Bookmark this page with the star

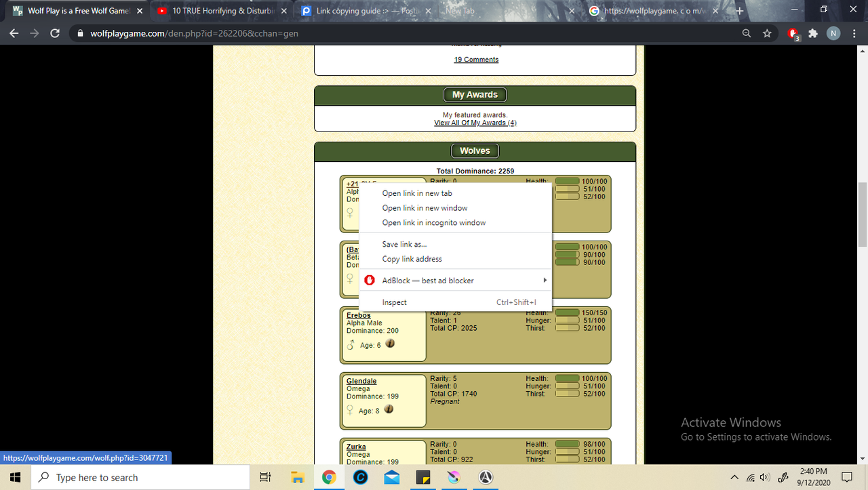pyautogui.click(x=767, y=33)
